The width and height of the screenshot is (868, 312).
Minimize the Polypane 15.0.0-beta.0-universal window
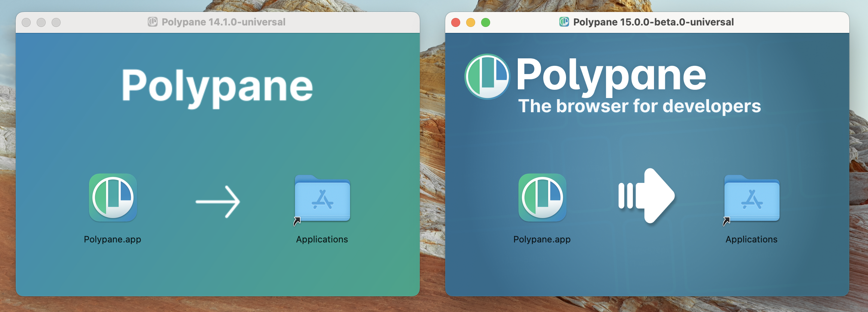tap(471, 22)
